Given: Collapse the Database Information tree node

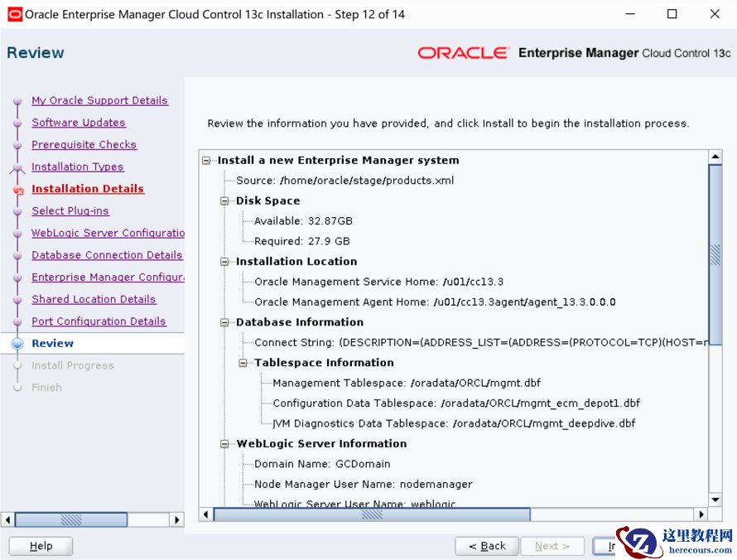Looking at the screenshot, I should tap(224, 322).
